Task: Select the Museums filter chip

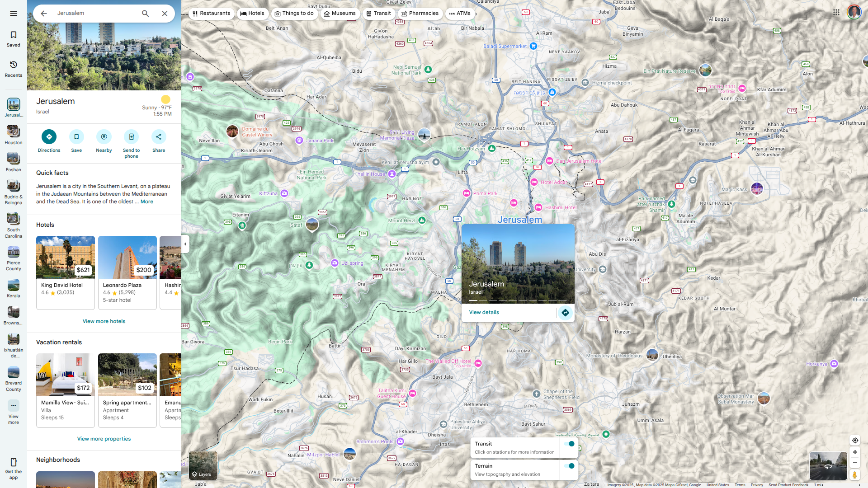Action: 340,14
